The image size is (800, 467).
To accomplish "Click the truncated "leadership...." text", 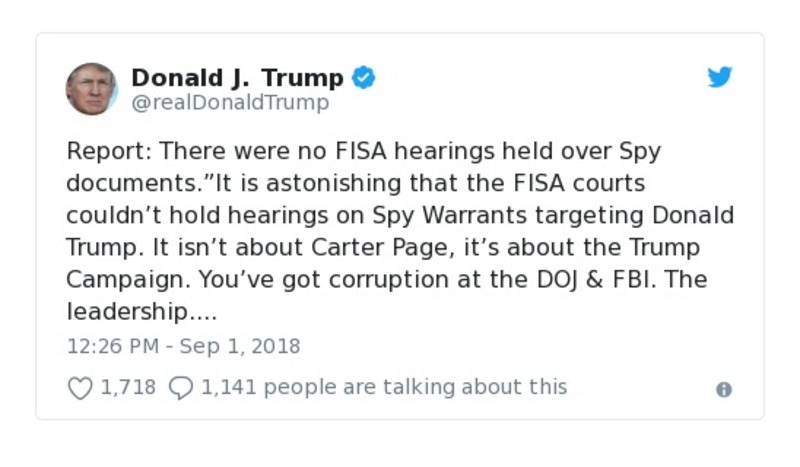I will pyautogui.click(x=141, y=311).
